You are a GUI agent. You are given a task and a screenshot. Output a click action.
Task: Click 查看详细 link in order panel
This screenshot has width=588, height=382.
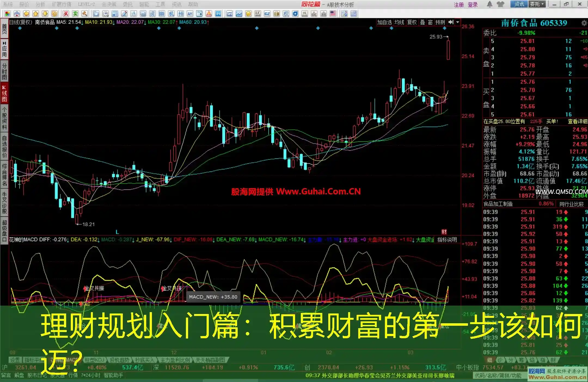(x=577, y=122)
